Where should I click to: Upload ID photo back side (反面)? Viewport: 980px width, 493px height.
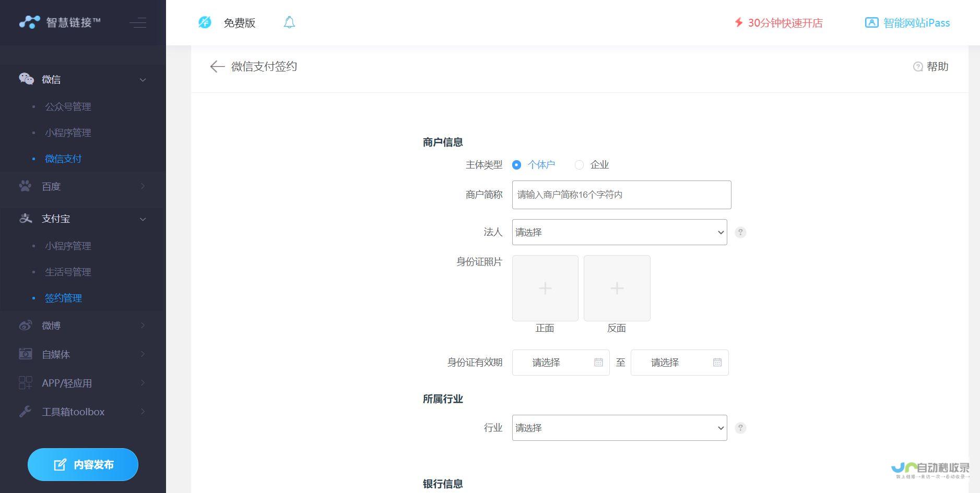tap(617, 288)
